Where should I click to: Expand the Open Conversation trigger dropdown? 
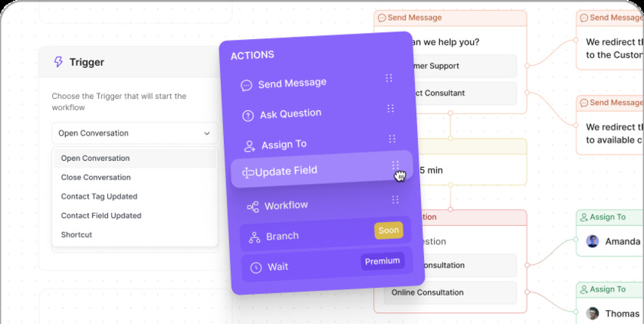(x=135, y=133)
